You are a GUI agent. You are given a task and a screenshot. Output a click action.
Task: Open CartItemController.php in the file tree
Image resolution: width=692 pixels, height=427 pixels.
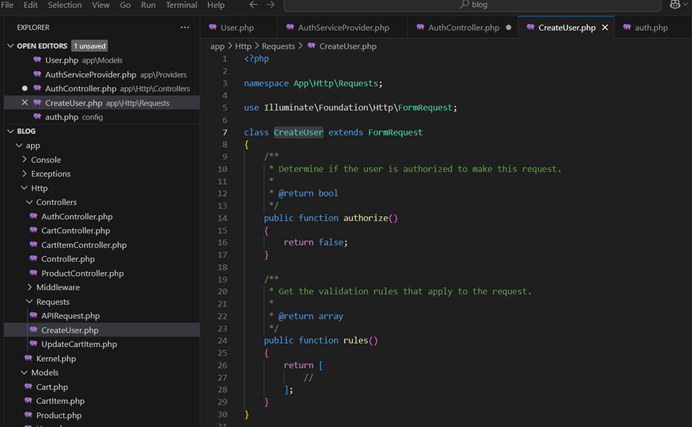[83, 245]
